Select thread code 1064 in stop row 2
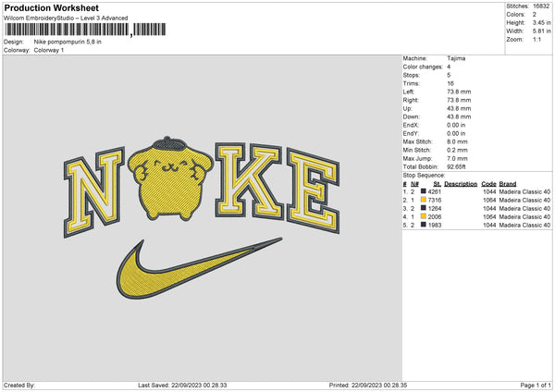This screenshot has height=392, width=555. (x=489, y=201)
